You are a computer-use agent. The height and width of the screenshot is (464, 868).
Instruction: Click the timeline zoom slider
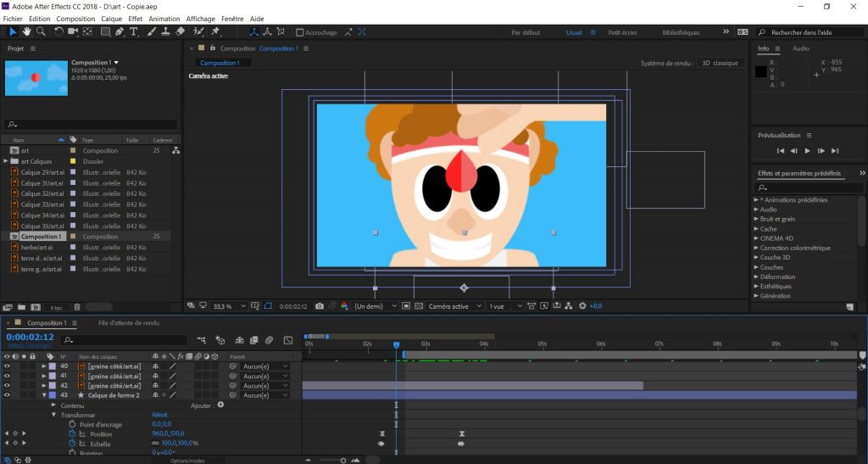[342, 461]
